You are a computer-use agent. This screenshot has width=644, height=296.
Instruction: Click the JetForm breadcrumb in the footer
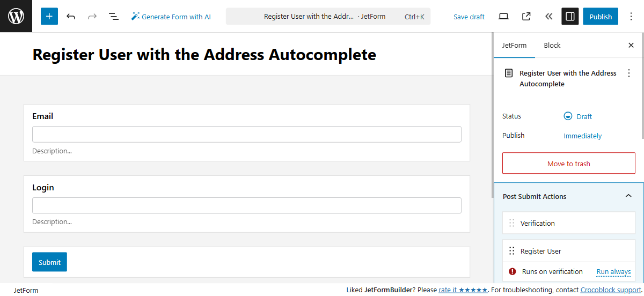pyautogui.click(x=26, y=290)
